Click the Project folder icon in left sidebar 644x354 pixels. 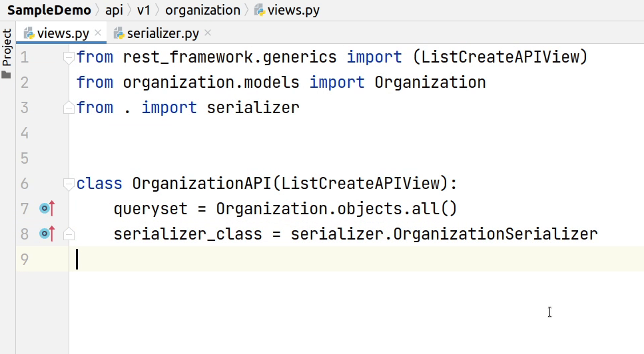[x=7, y=75]
